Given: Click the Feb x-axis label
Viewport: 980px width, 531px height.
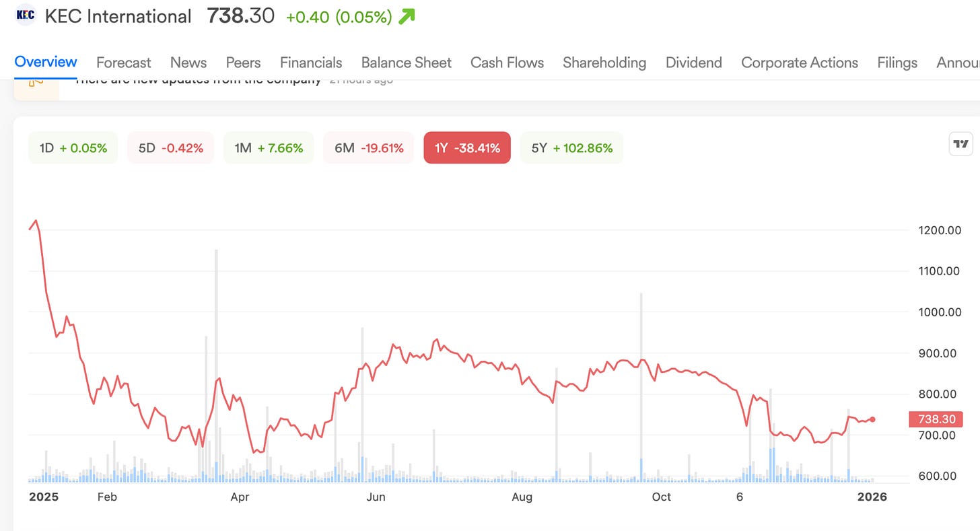Looking at the screenshot, I should point(107,497).
